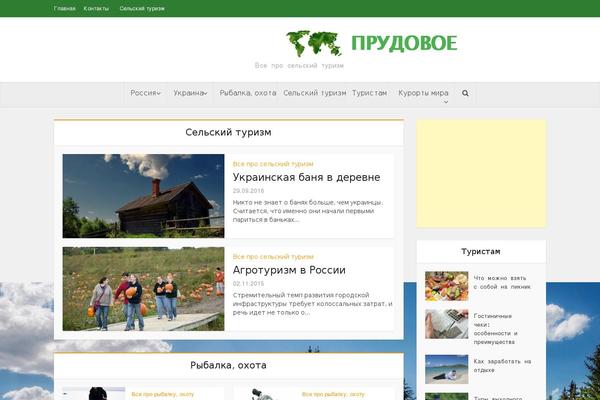This screenshot has height=400, width=600.
Task: Open article Украинская баня в деревне
Action: point(306,177)
